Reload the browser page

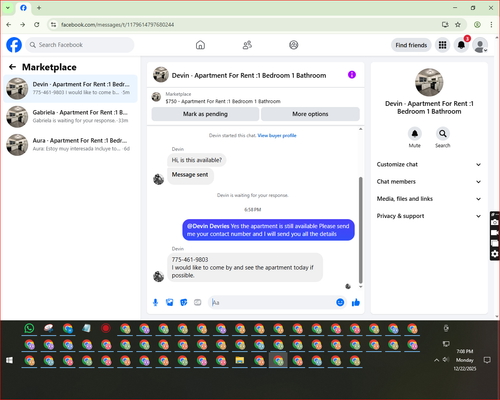tap(37, 25)
